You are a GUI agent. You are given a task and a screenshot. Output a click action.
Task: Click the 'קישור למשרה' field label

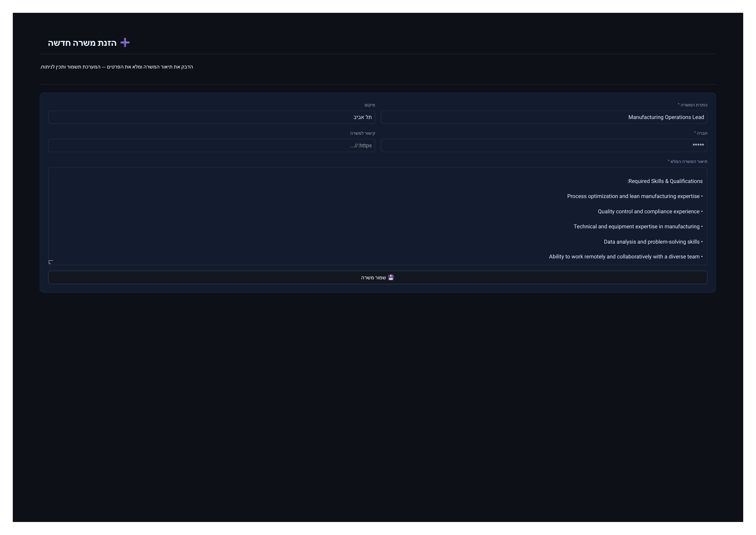pyautogui.click(x=363, y=133)
